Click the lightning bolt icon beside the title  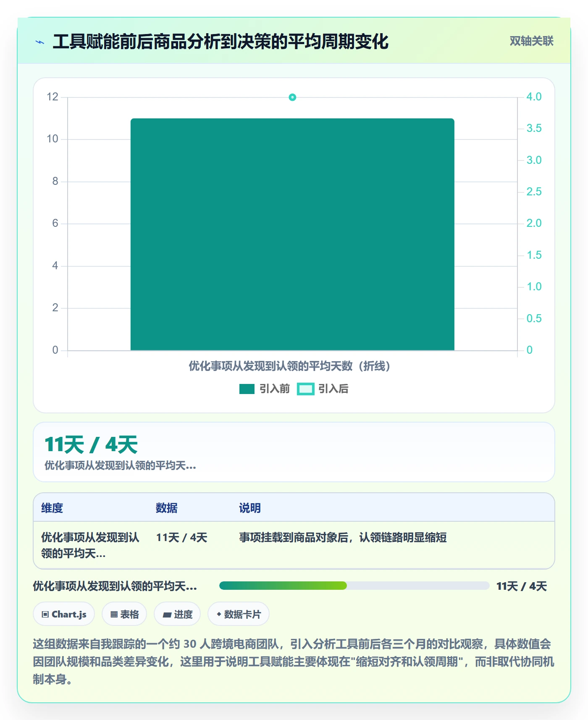pyautogui.click(x=40, y=42)
